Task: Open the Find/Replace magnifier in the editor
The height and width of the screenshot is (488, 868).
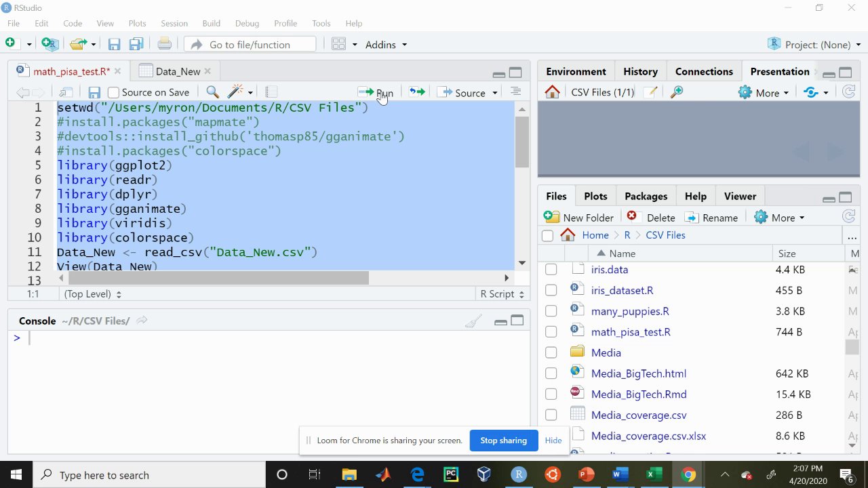Action: pos(212,92)
